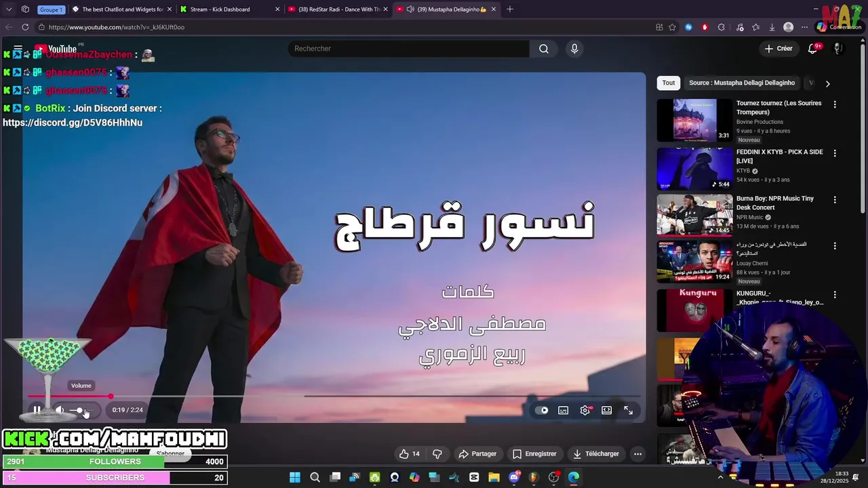This screenshot has width=868, height=488.
Task: Mute the video with the speaker icon
Action: 60,410
